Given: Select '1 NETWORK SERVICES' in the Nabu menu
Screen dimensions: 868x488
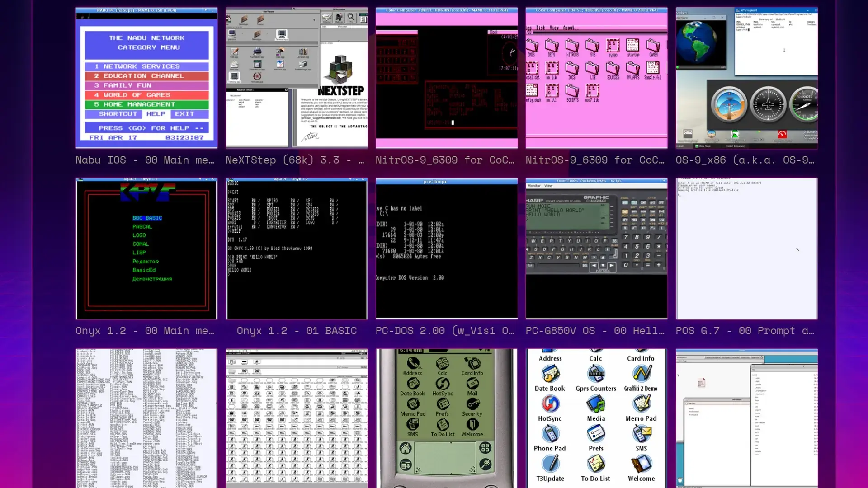Looking at the screenshot, I should coord(146,66).
